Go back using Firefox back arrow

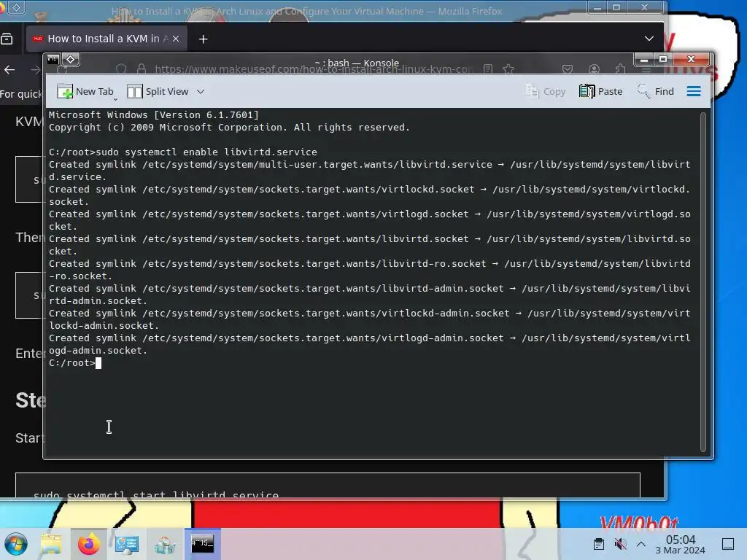[9, 70]
